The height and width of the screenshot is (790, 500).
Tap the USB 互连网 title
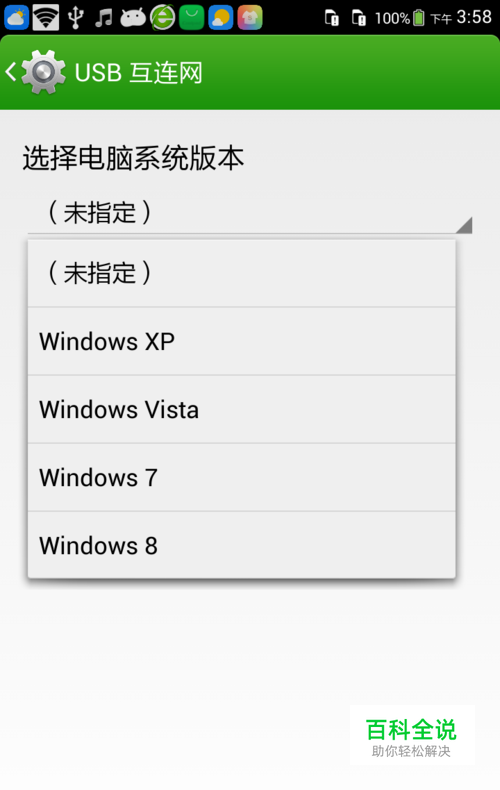tap(139, 73)
